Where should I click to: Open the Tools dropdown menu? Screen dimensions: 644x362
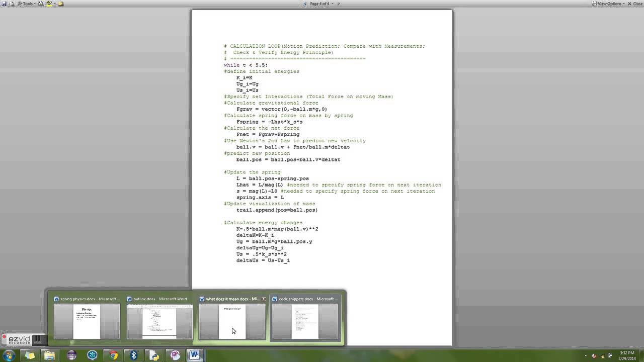tap(27, 4)
